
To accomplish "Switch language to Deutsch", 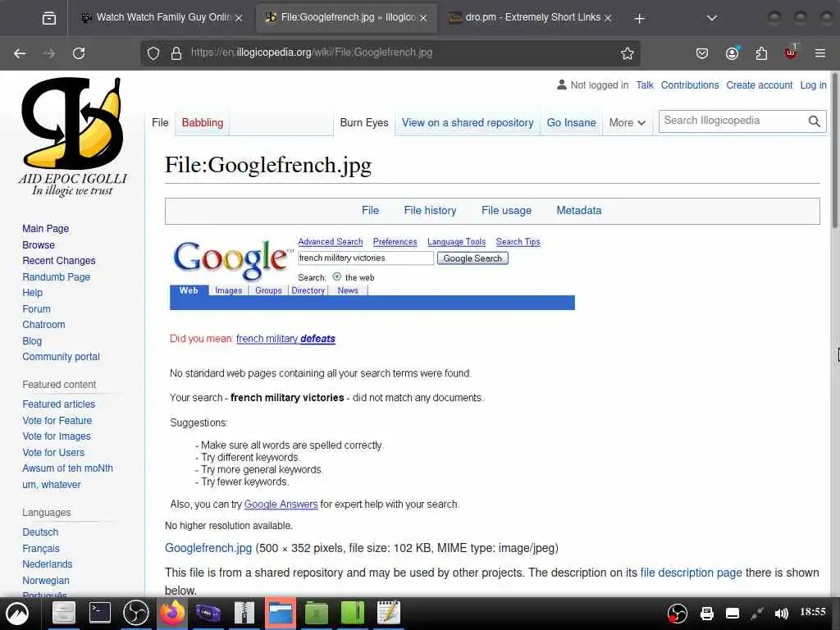I will (x=40, y=532).
